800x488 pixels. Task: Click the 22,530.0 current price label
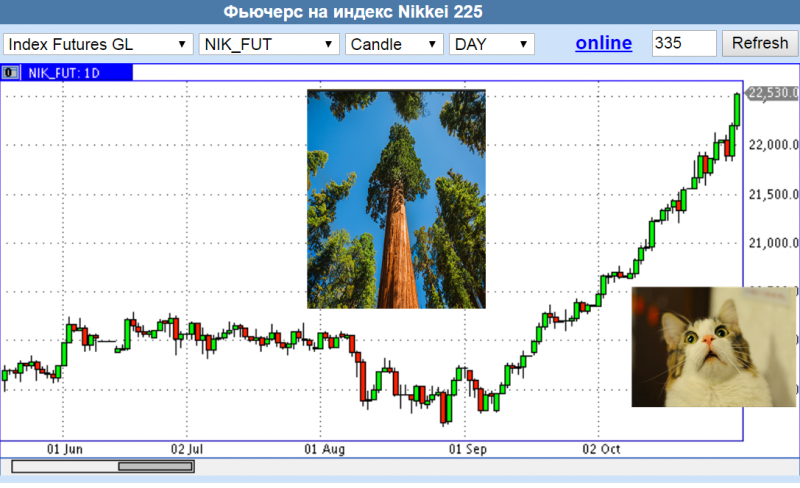click(773, 93)
